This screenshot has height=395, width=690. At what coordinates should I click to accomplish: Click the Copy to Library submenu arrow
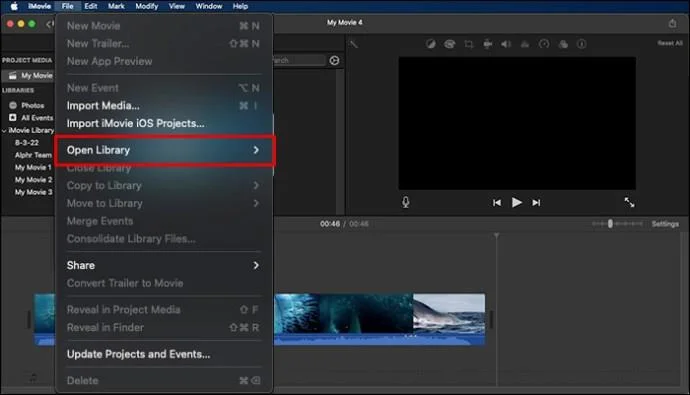pyautogui.click(x=256, y=186)
